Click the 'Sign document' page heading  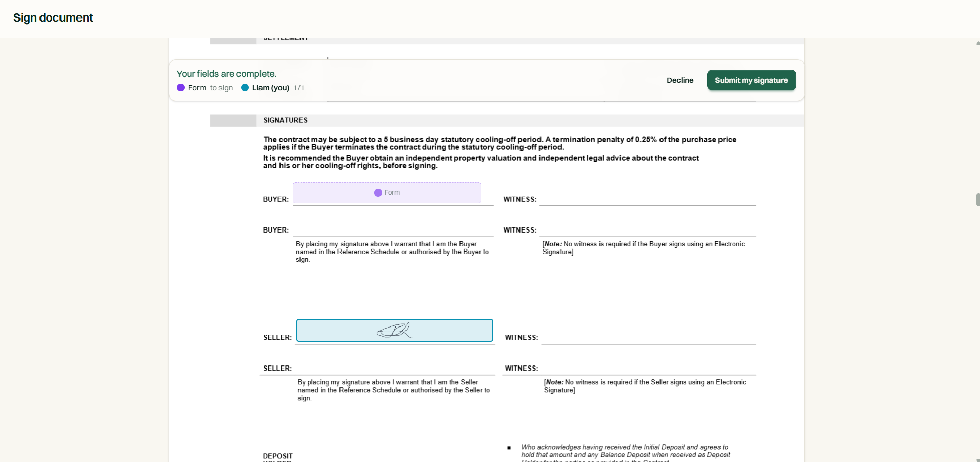coord(53,18)
